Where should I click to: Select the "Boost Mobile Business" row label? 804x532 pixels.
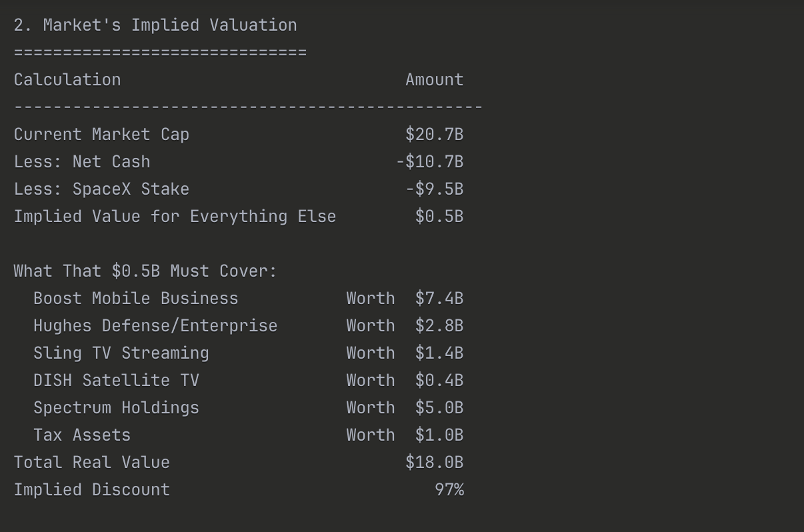(x=136, y=299)
